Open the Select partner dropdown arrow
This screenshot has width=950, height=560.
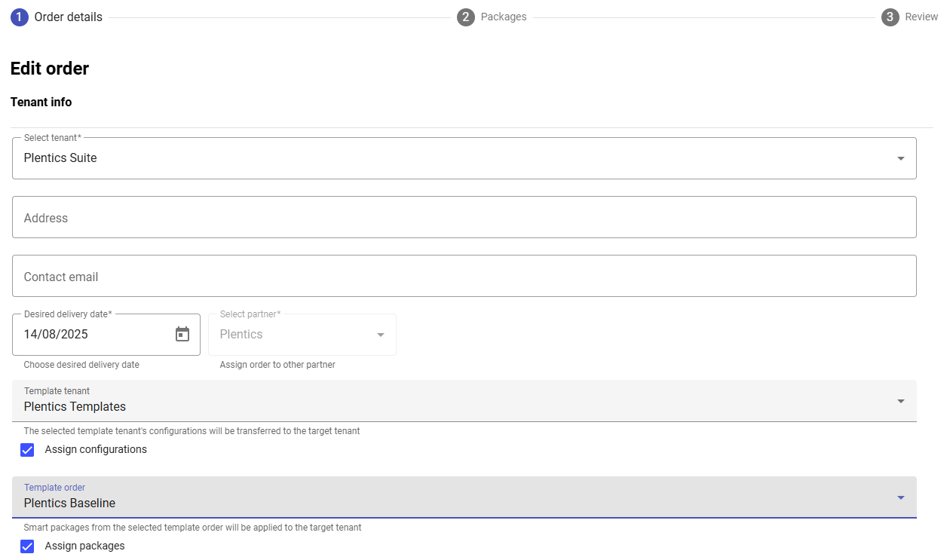pos(381,335)
